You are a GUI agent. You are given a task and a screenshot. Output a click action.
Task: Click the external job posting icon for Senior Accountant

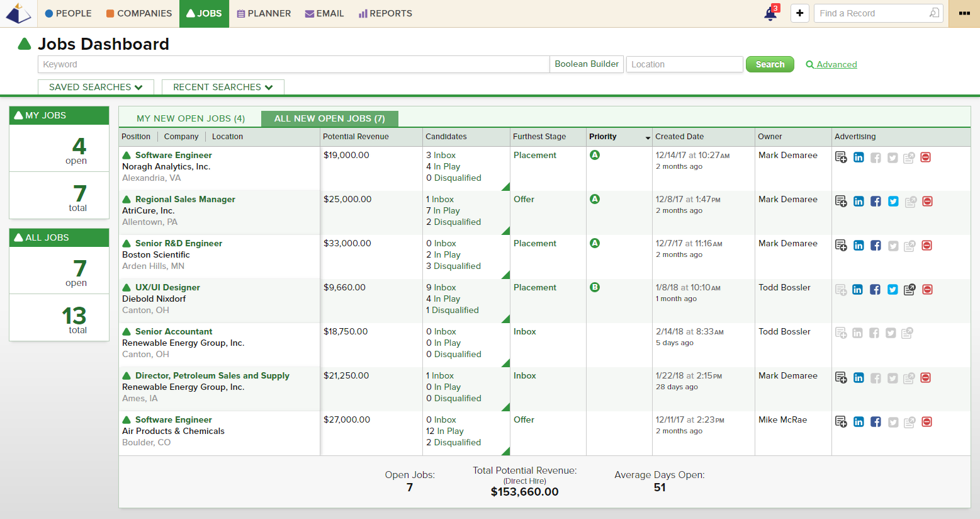coord(907,333)
